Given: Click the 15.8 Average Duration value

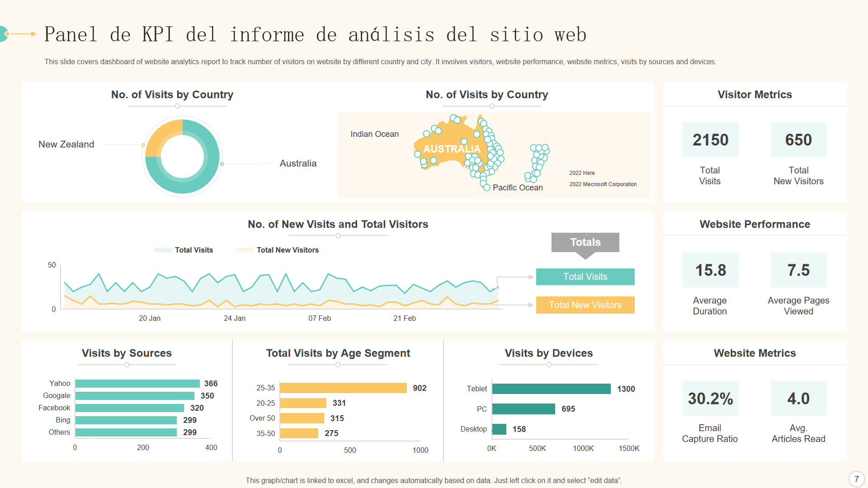Looking at the screenshot, I should click(x=710, y=270).
